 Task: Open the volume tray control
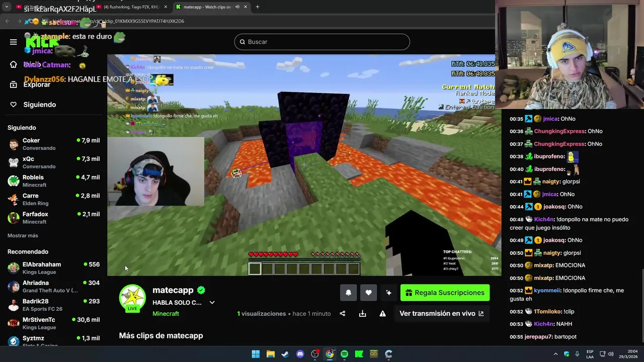611,354
